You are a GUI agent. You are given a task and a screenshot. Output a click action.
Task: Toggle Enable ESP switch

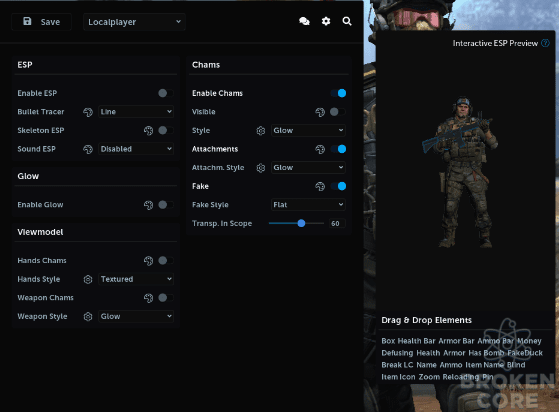pos(166,93)
